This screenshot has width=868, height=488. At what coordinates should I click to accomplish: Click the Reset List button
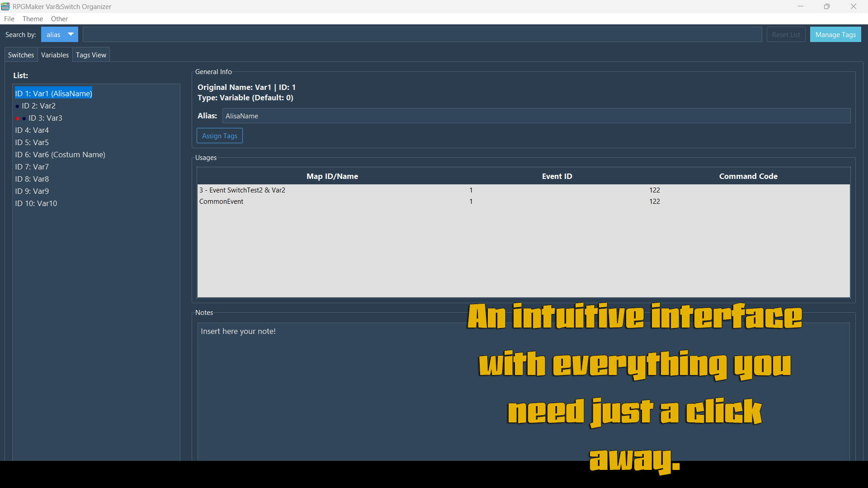[786, 35]
